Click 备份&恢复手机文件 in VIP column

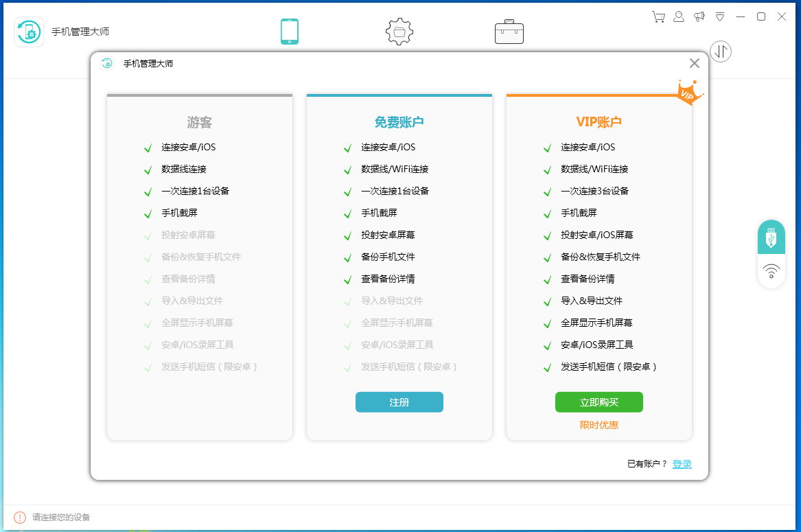point(601,257)
